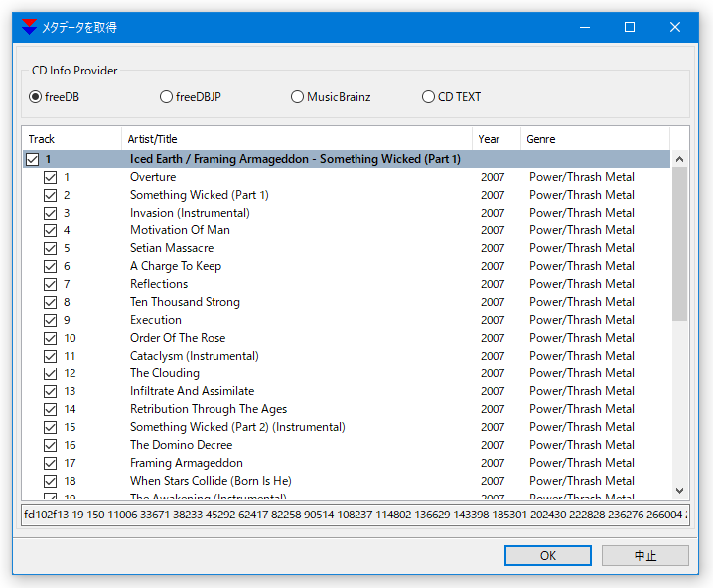The image size is (713, 588).
Task: Click the title 'Overture'
Action: tap(153, 177)
